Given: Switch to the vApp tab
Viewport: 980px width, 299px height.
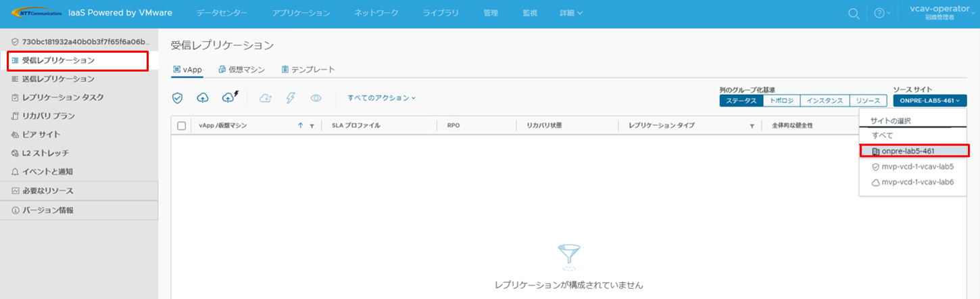Looking at the screenshot, I should pos(187,69).
